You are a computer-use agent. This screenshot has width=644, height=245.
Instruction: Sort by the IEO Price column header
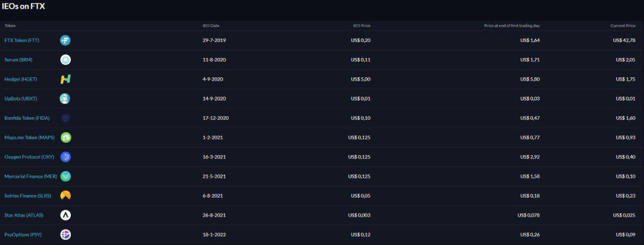[x=361, y=25]
